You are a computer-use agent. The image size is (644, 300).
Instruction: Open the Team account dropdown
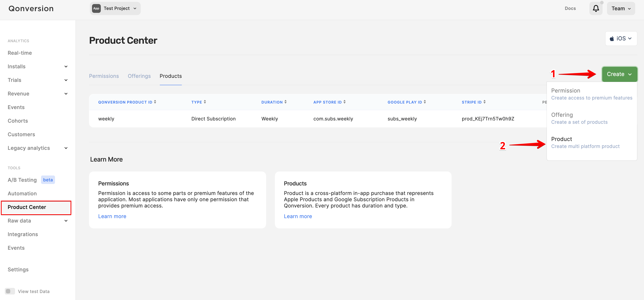point(621,8)
